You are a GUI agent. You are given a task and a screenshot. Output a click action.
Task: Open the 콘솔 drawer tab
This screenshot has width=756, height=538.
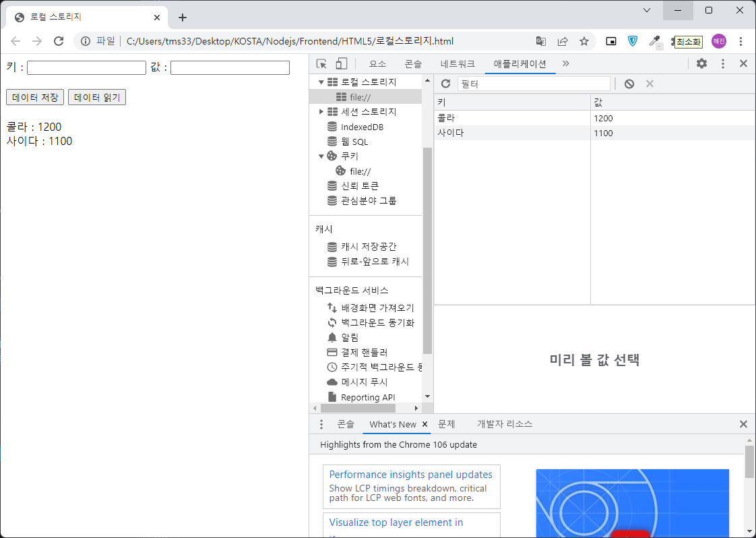pyautogui.click(x=346, y=424)
